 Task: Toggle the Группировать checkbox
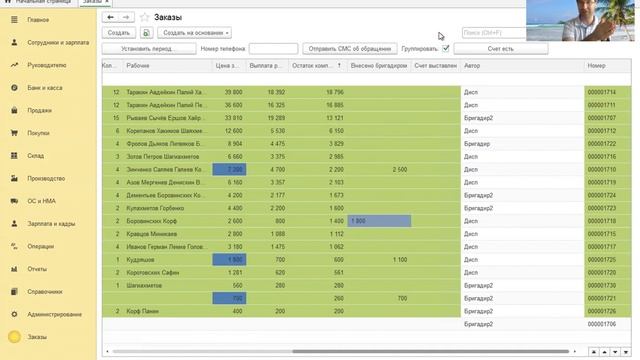click(446, 49)
